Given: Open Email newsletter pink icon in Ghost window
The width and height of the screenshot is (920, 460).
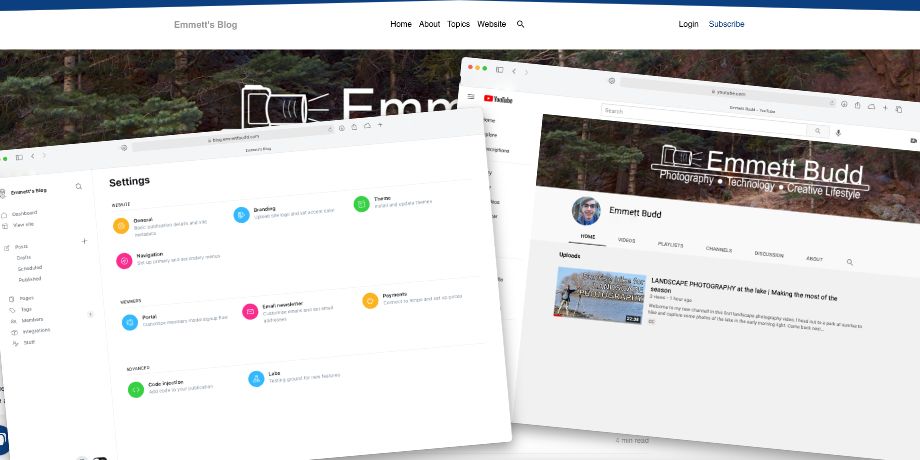Looking at the screenshot, I should [x=250, y=312].
